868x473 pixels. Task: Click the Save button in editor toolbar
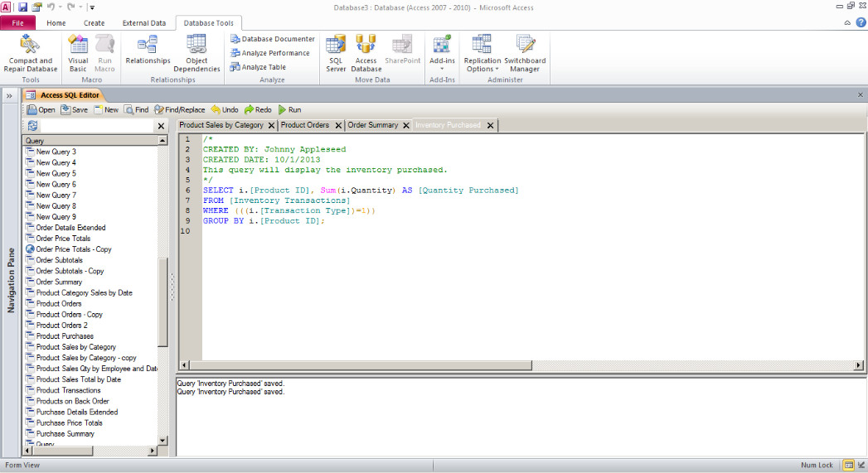[x=73, y=109]
